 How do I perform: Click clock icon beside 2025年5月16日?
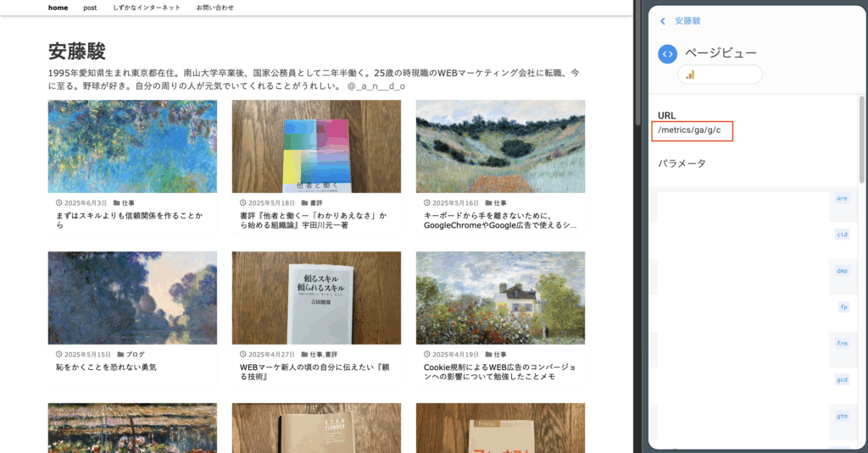coord(427,203)
